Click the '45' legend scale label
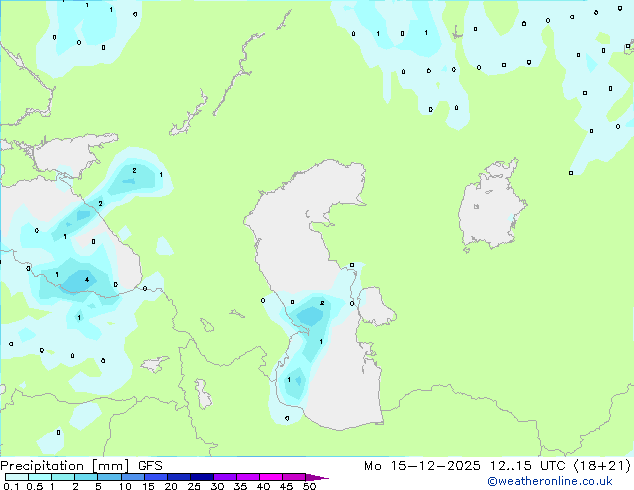The height and width of the screenshot is (490, 634). pyautogui.click(x=286, y=486)
